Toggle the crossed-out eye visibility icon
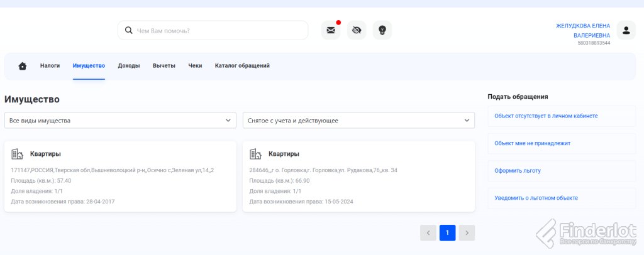 point(357,30)
